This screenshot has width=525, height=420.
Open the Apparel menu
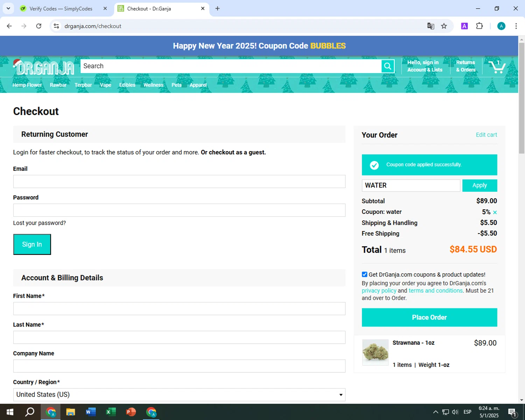point(198,85)
